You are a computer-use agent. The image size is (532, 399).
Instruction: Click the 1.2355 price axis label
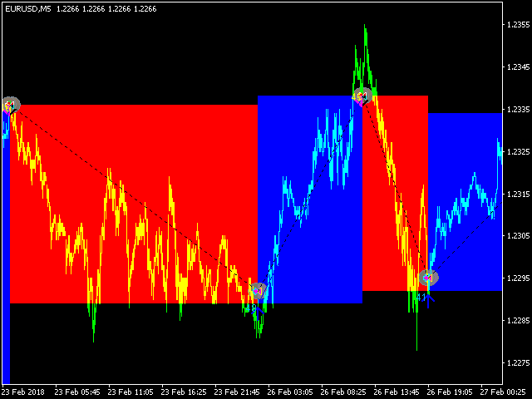(518, 25)
